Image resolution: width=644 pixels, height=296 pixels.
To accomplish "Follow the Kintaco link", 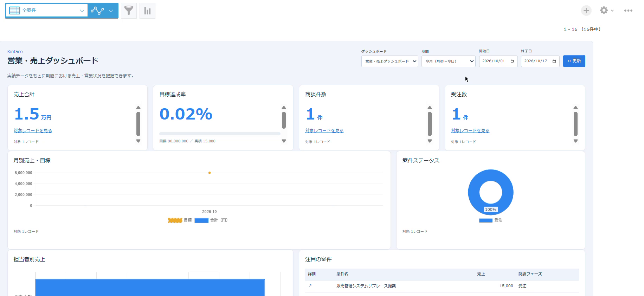I will [x=15, y=52].
